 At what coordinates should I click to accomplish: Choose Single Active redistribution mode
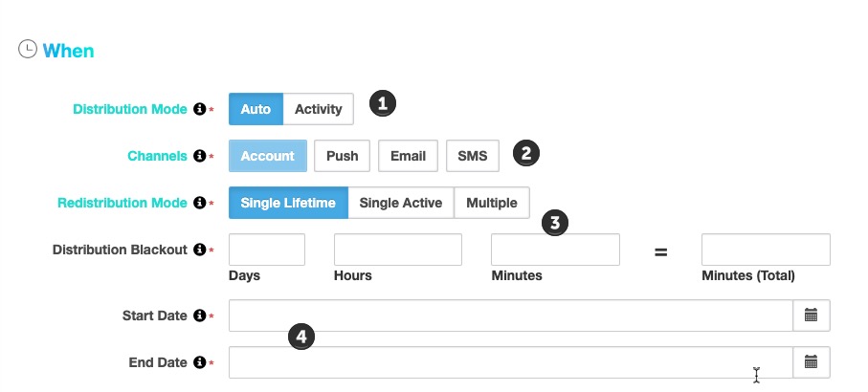pyautogui.click(x=401, y=203)
